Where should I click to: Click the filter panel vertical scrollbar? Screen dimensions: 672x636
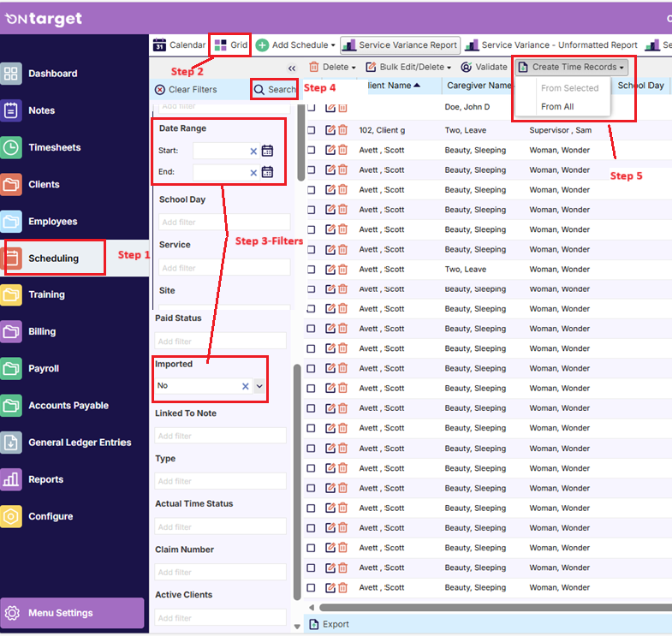297,482
